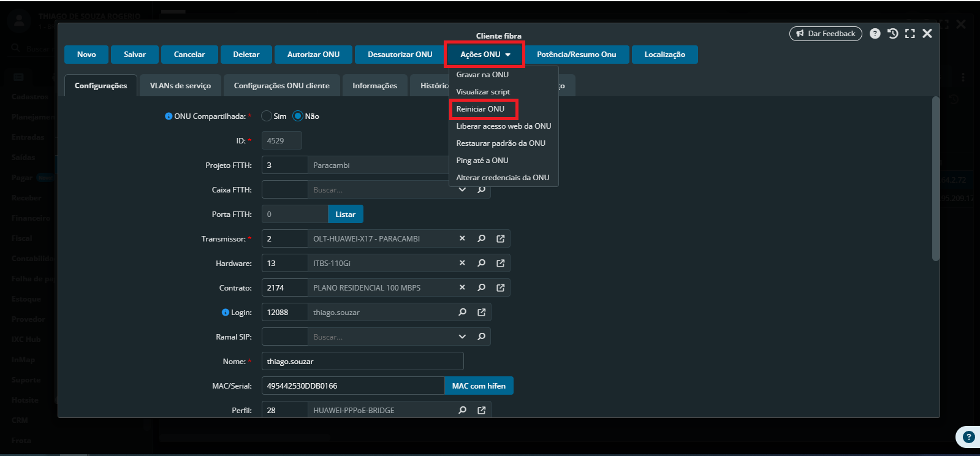Image resolution: width=980 pixels, height=456 pixels.
Task: Select Ping até a ONU menu entry
Action: click(482, 161)
